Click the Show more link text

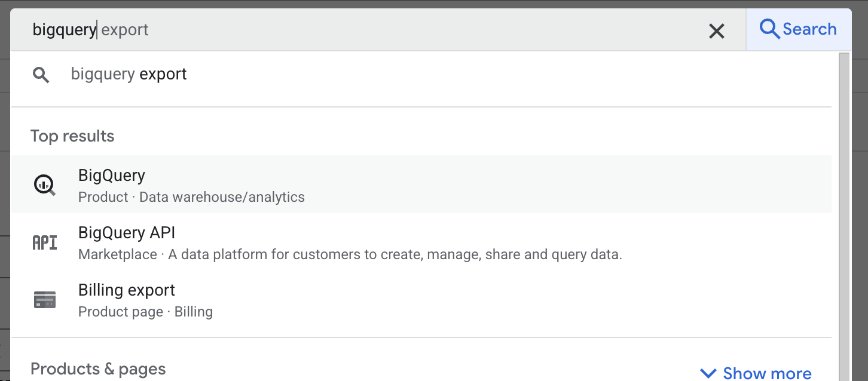(x=767, y=374)
